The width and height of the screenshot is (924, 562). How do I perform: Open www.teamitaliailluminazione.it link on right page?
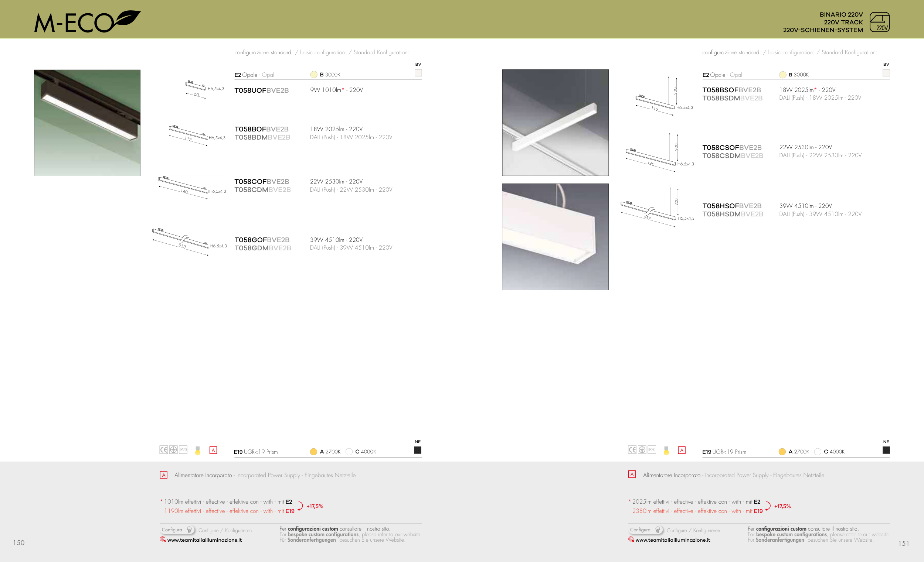pos(672,540)
